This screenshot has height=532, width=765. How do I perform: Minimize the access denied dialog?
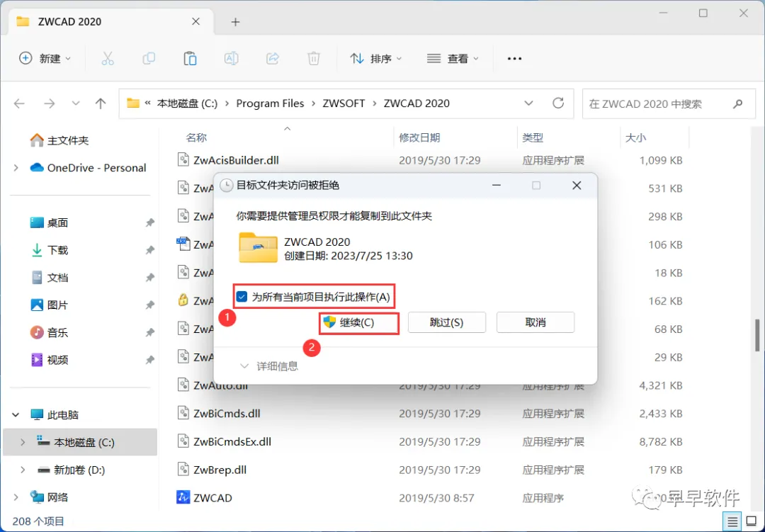496,186
